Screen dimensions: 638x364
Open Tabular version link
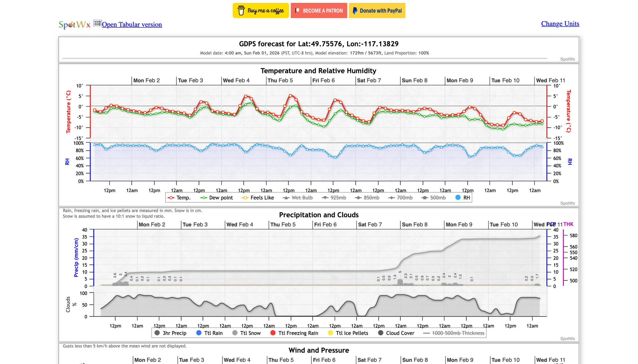132,25
